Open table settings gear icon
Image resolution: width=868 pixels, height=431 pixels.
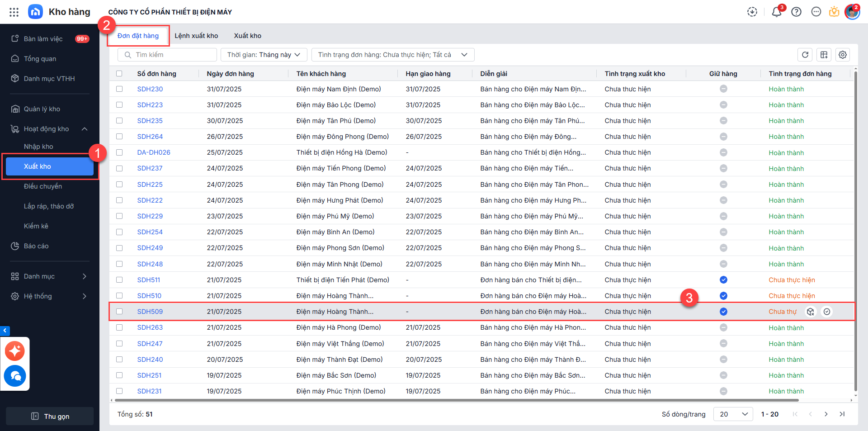[842, 55]
